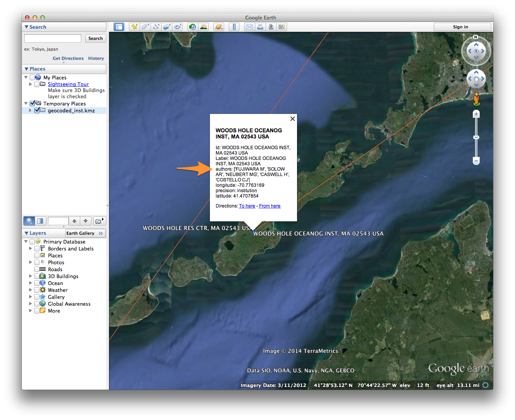Enable the Borders and Labels layer

37,249
